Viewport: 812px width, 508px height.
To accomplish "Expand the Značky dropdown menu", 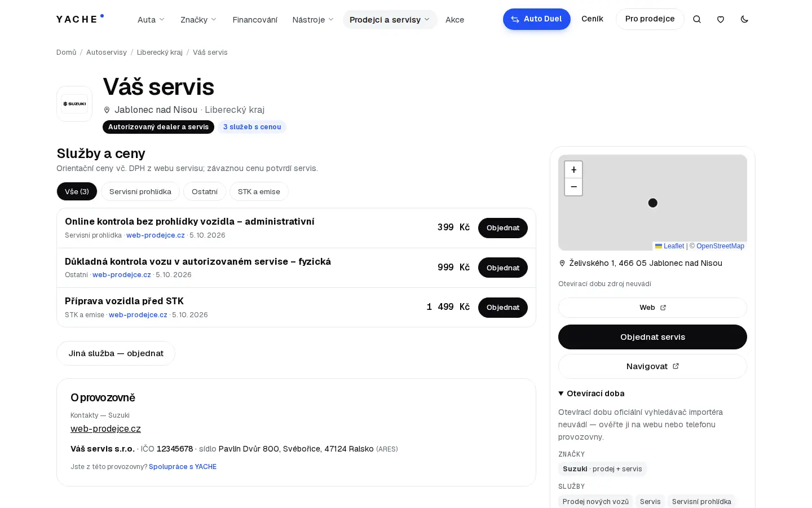I will [198, 19].
